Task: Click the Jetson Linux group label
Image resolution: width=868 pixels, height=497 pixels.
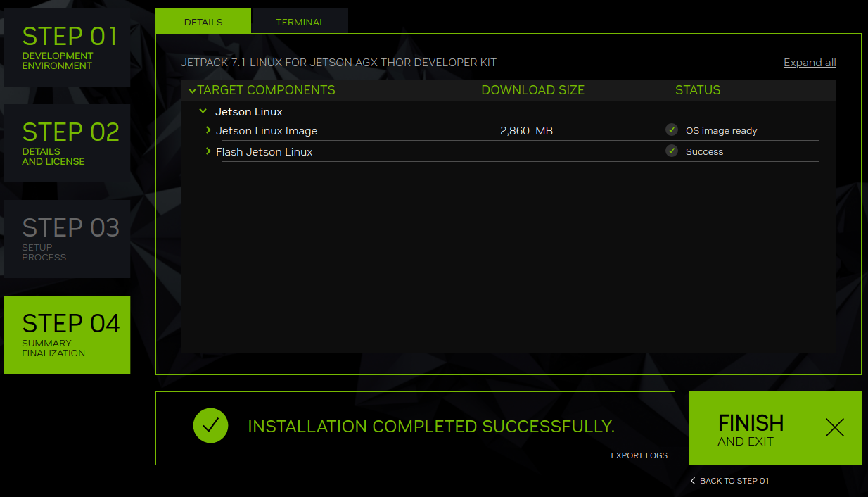Action: 249,112
